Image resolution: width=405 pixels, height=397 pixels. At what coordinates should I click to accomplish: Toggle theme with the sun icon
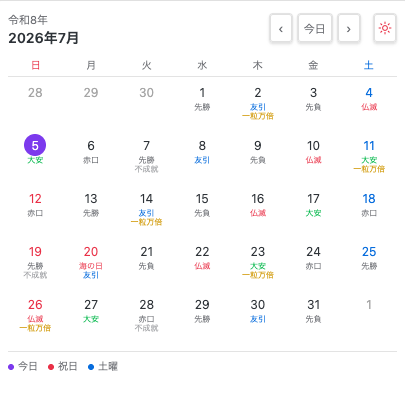pyautogui.click(x=385, y=28)
